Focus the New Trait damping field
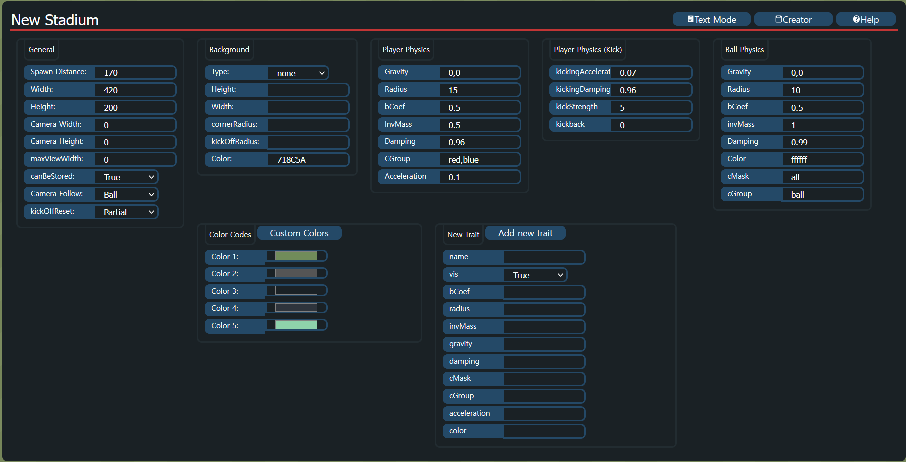This screenshot has width=906, height=462. [544, 362]
